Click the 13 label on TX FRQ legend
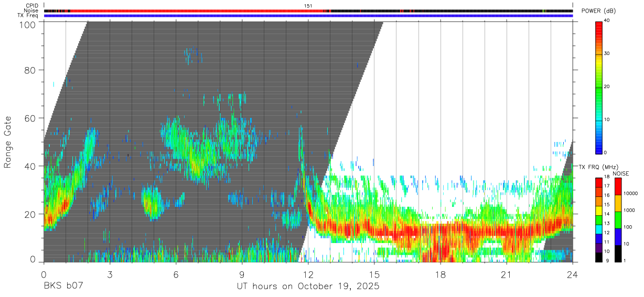 (x=607, y=224)
